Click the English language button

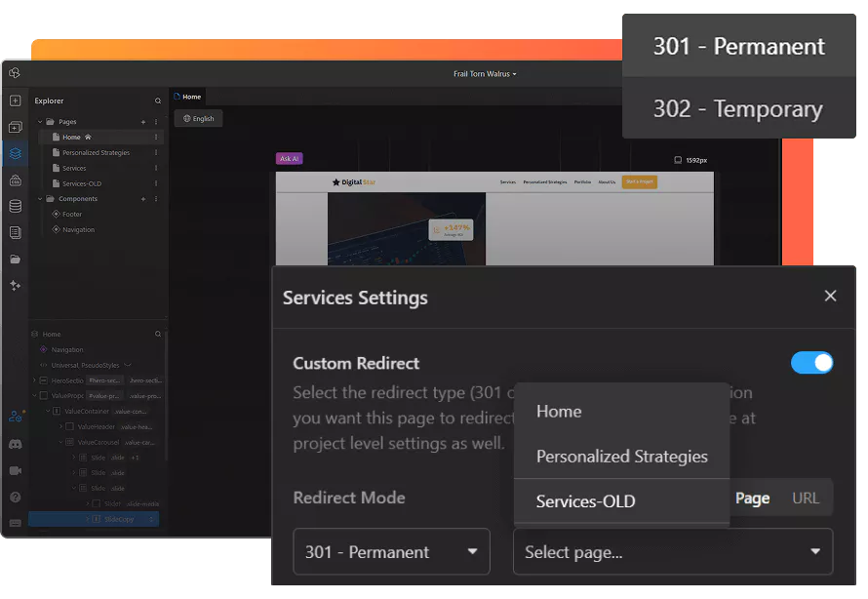(x=198, y=118)
